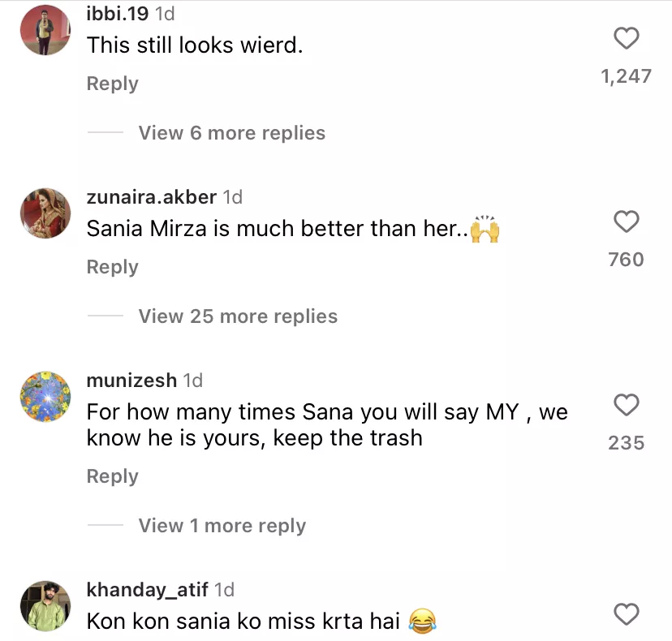
Task: Reply to zunaira.akber's comment
Action: click(x=112, y=267)
